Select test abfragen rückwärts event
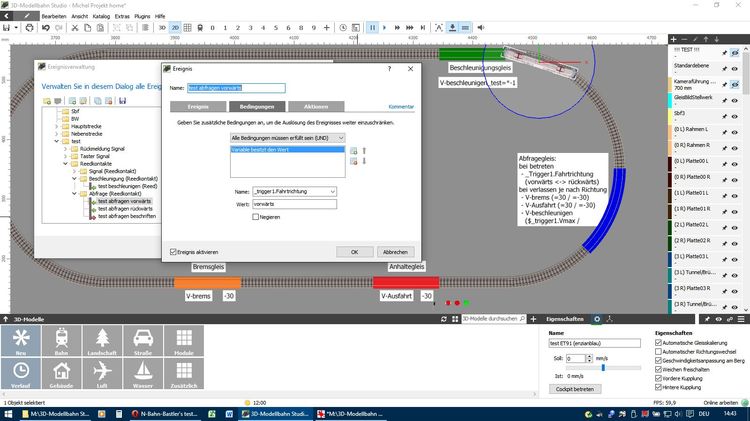Screen dimensions: 750x421 [x=125, y=209]
